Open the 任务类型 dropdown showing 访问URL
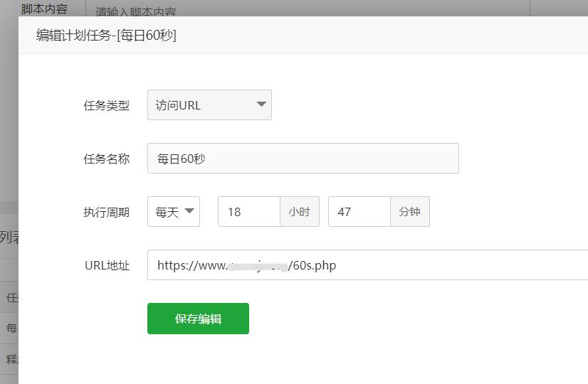Image resolution: width=588 pixels, height=384 pixels. pos(209,105)
